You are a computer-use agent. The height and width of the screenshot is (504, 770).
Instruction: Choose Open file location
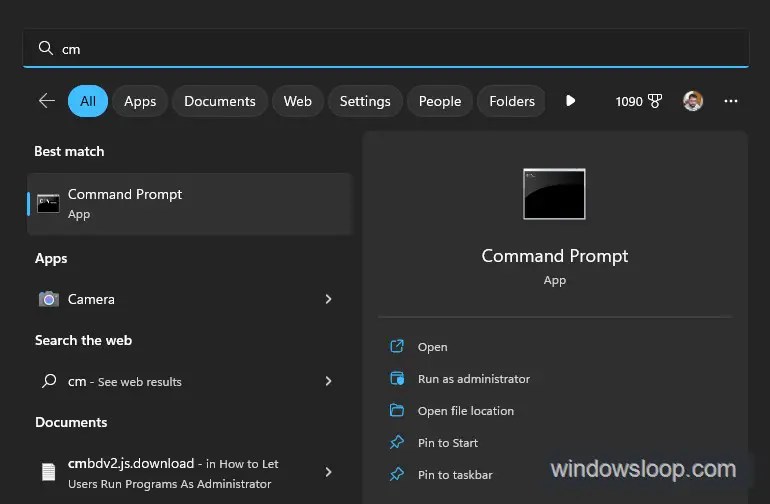[466, 411]
